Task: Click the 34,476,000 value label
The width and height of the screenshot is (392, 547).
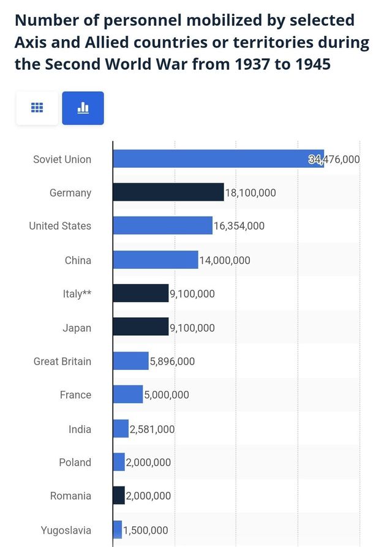Action: [x=334, y=159]
